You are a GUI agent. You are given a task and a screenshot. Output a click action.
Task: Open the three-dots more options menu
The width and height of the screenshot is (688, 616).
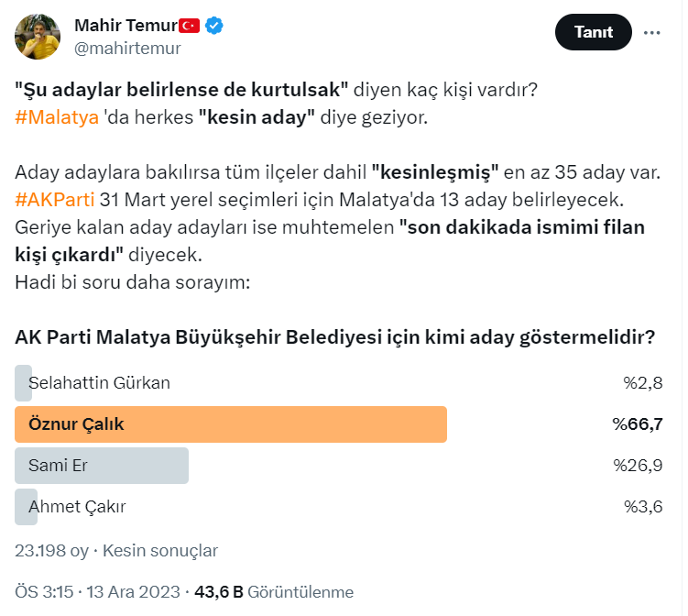coord(652,32)
